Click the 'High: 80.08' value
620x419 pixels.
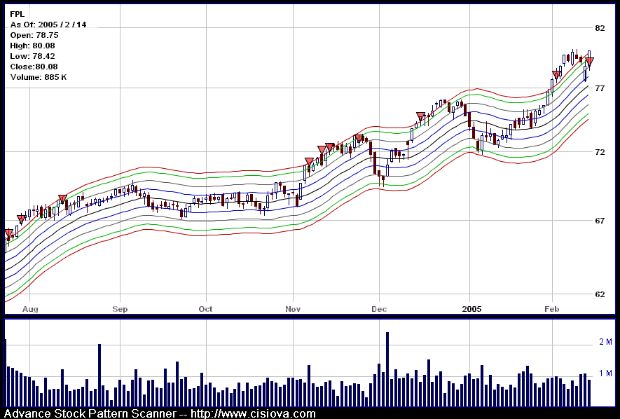coord(33,46)
